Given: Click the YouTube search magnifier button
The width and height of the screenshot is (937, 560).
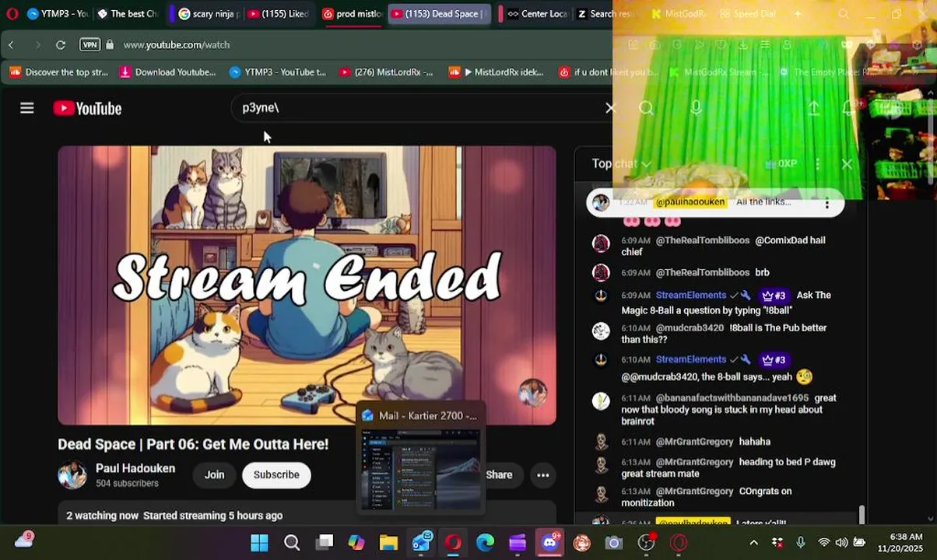Looking at the screenshot, I should tap(646, 108).
